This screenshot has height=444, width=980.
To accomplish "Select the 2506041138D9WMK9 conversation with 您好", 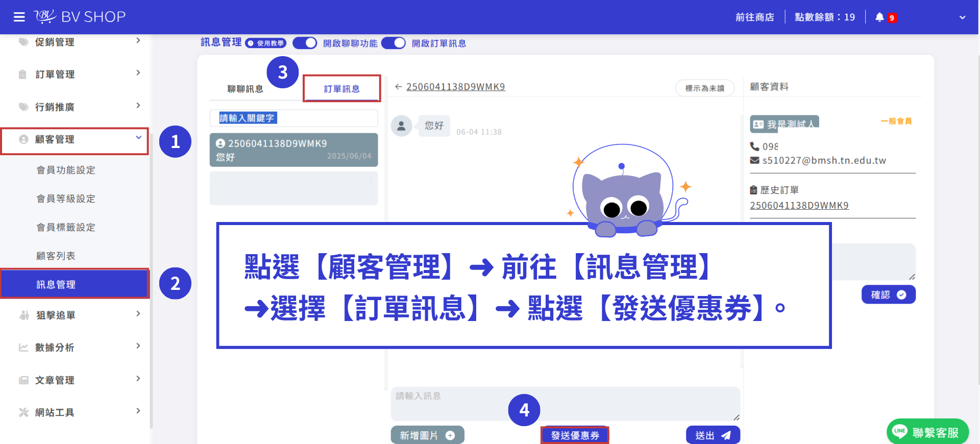I will [x=294, y=150].
